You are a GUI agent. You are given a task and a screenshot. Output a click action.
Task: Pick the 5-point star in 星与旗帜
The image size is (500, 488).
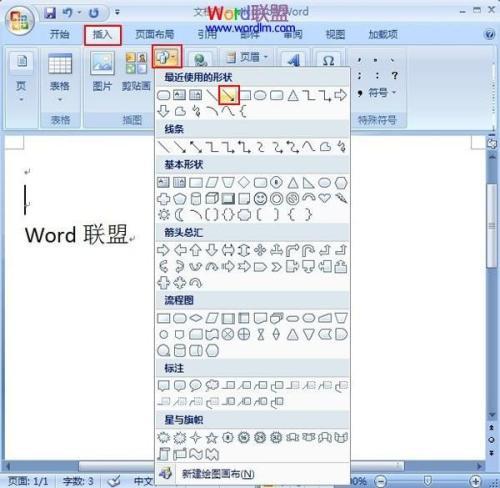(212, 437)
